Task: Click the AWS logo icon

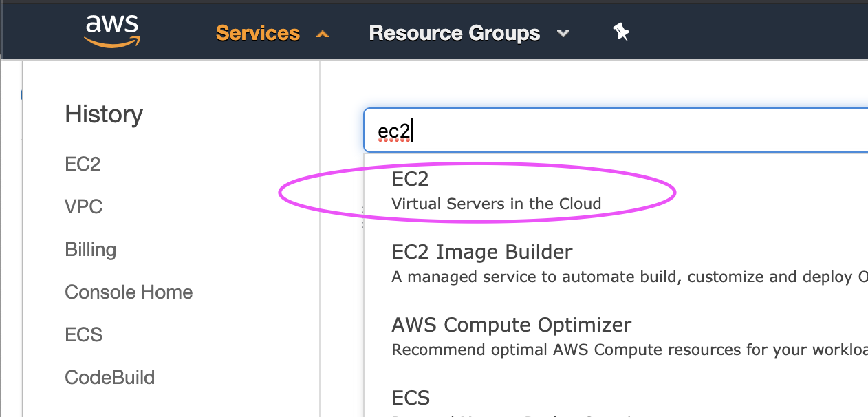Action: tap(112, 31)
